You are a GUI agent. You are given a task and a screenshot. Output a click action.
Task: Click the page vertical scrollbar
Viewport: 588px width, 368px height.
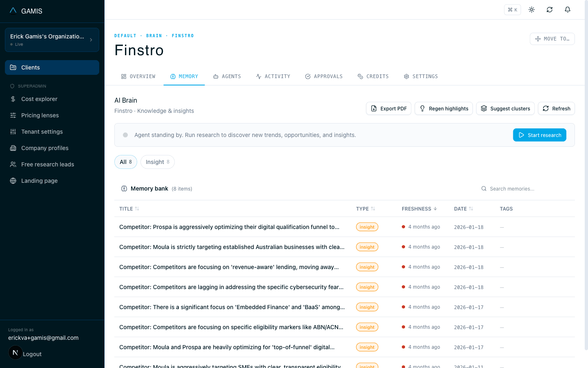pyautogui.click(x=586, y=176)
